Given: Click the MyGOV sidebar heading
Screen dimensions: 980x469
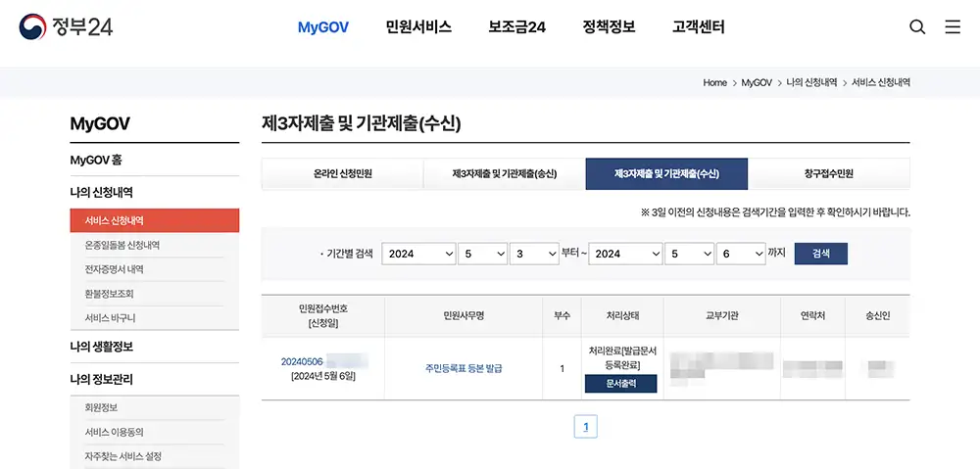Looking at the screenshot, I should click(x=100, y=123).
